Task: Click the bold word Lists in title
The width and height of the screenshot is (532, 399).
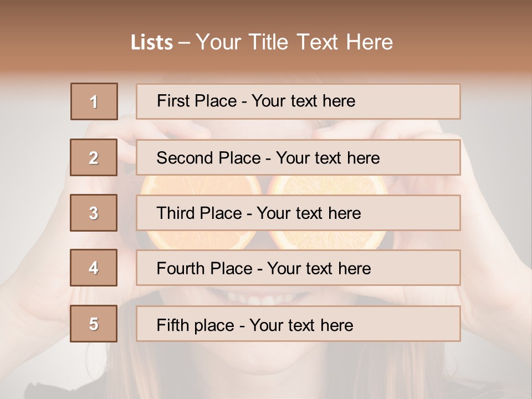Action: [x=152, y=43]
